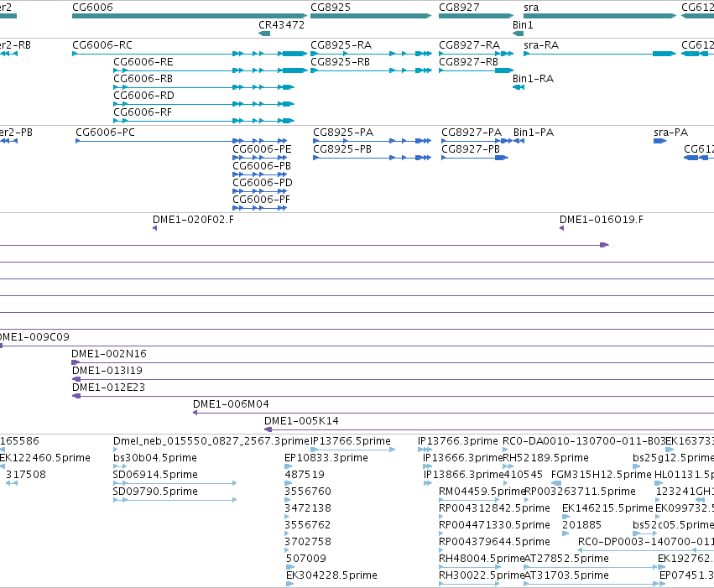
Task: Open the CG8925-PA CDS label
Action: tap(343, 133)
